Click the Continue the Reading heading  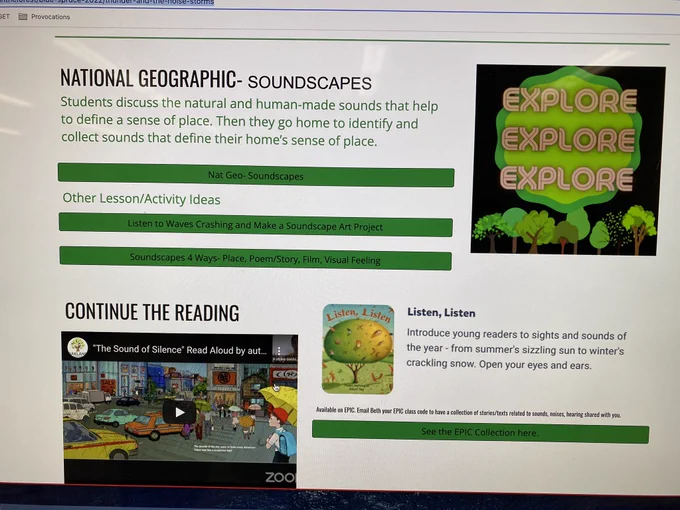pyautogui.click(x=152, y=312)
